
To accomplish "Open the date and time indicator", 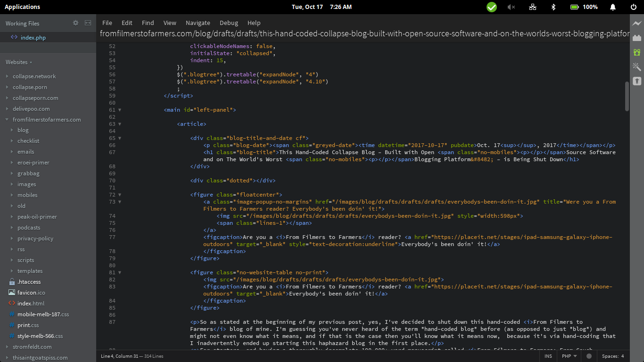I will [322, 7].
